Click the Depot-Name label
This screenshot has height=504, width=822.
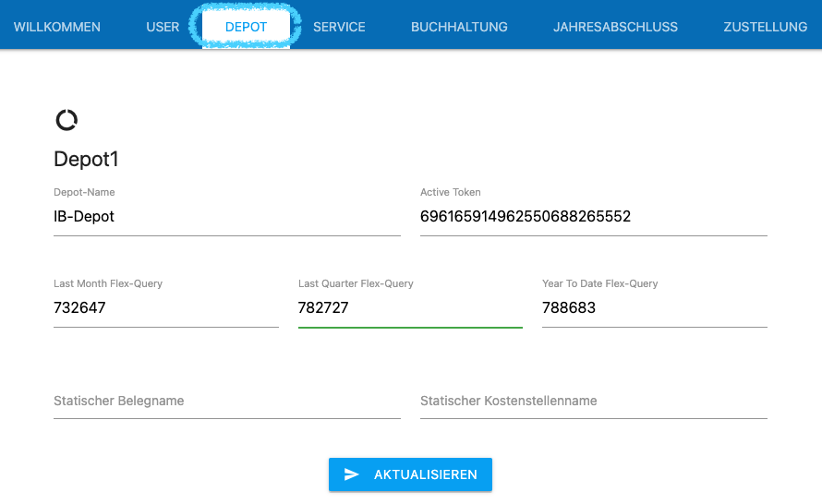[x=84, y=192]
